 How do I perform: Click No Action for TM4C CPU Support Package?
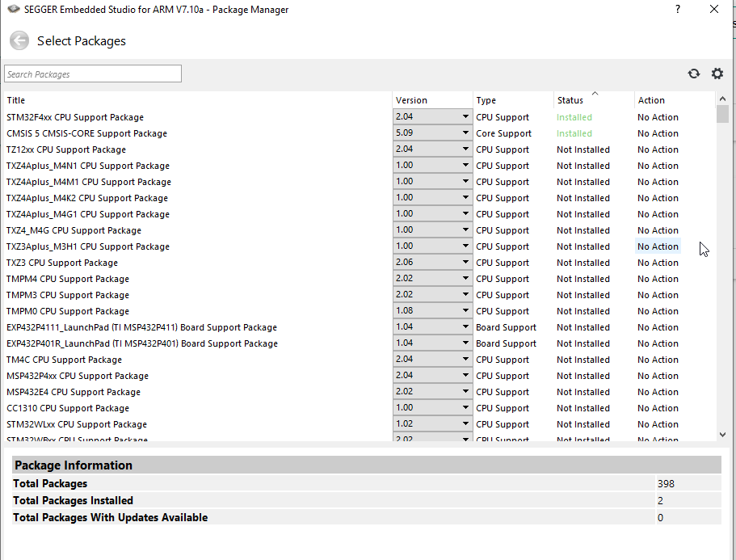coord(658,360)
